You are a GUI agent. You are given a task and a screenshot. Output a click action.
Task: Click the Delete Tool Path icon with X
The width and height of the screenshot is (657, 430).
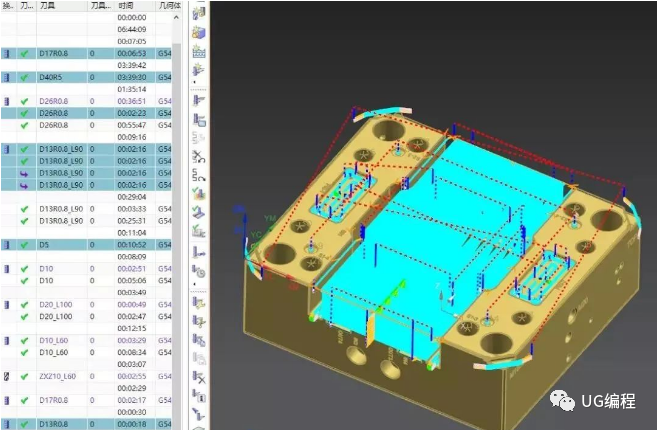(x=199, y=156)
